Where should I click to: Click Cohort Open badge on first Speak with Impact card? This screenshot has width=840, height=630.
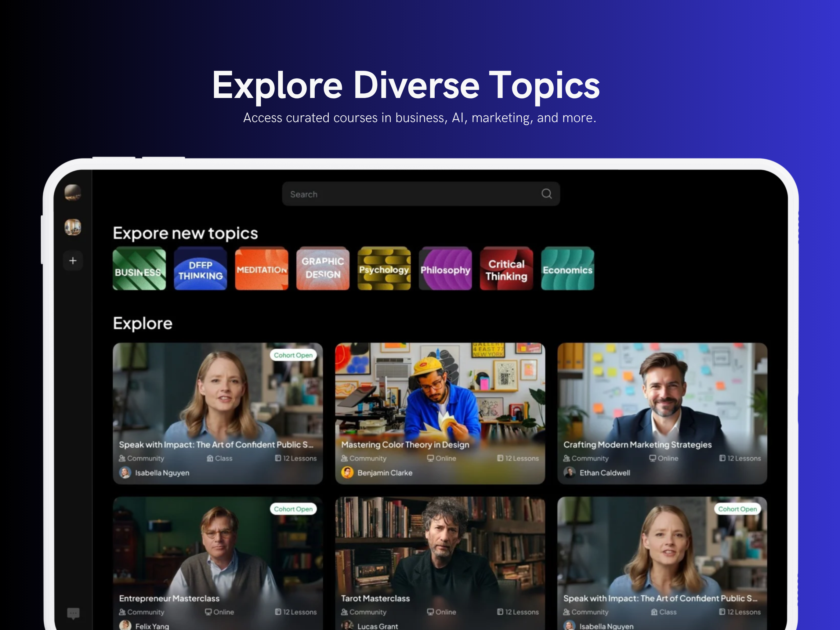[293, 355]
